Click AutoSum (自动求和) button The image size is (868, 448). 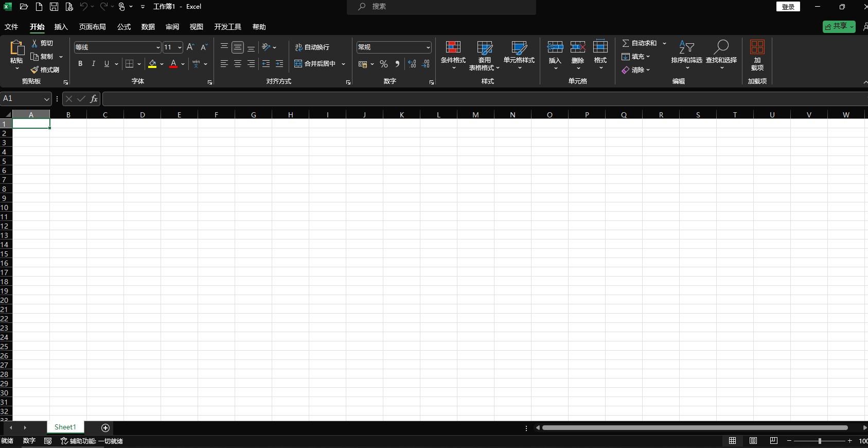[x=640, y=43]
